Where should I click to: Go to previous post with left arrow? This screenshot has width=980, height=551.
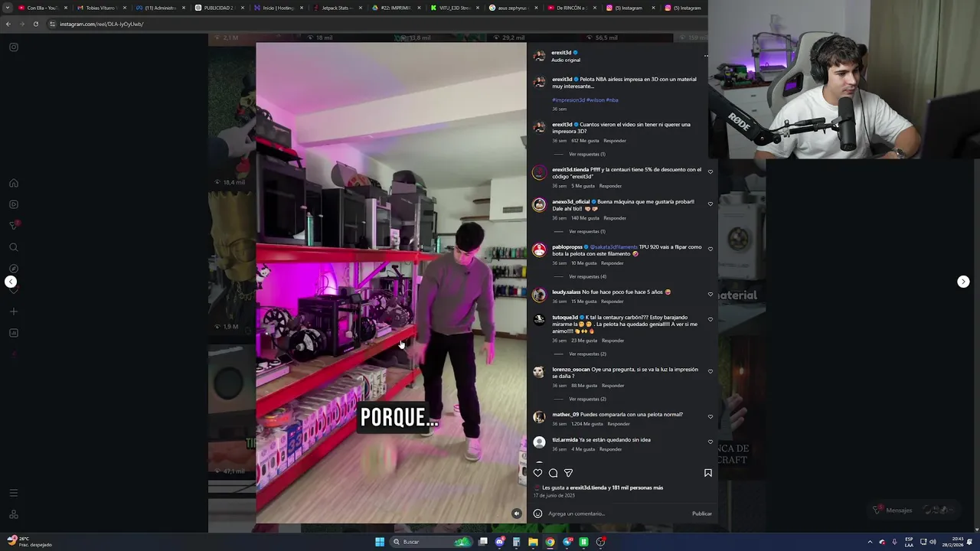pos(11,282)
